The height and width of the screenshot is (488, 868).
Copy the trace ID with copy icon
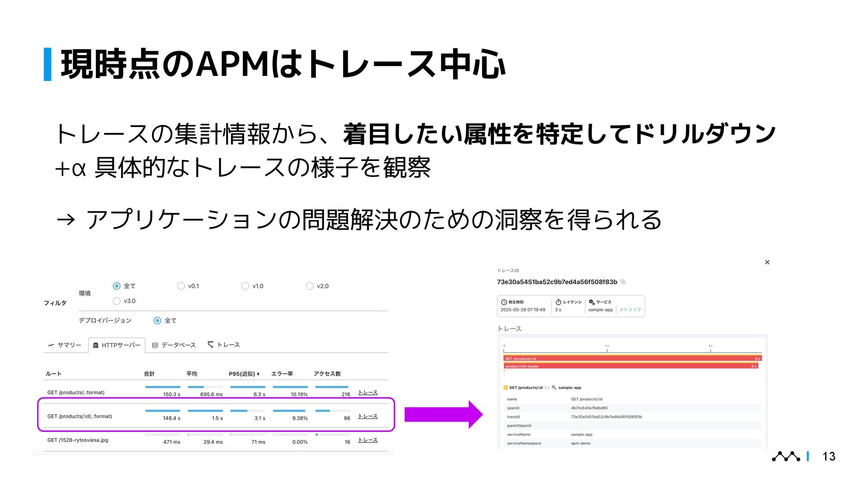click(623, 282)
